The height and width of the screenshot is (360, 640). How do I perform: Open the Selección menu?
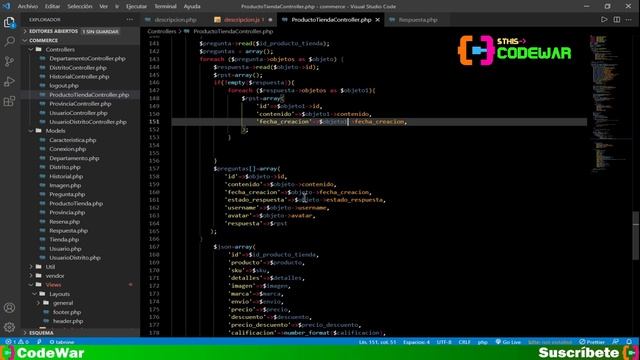point(80,6)
